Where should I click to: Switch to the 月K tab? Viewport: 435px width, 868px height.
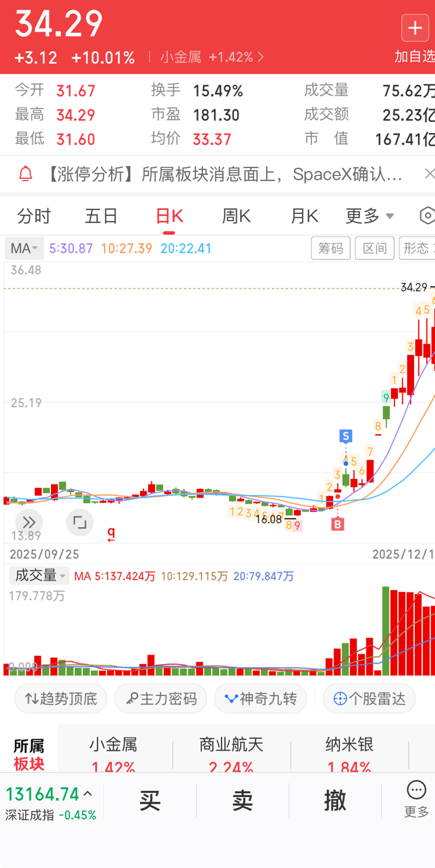[x=305, y=216]
